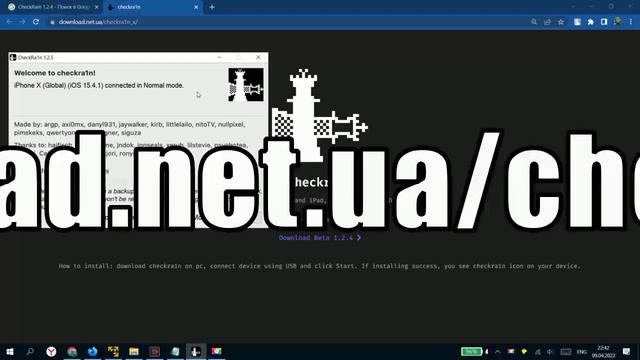Click the share page icon in address bar
Viewport: 640px width, 360px height.
point(547,22)
